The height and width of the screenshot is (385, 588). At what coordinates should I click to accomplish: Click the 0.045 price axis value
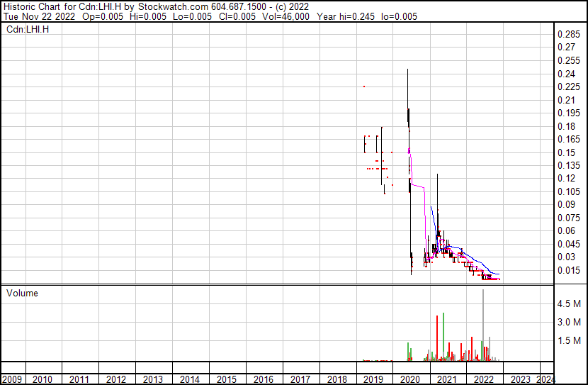tap(568, 245)
